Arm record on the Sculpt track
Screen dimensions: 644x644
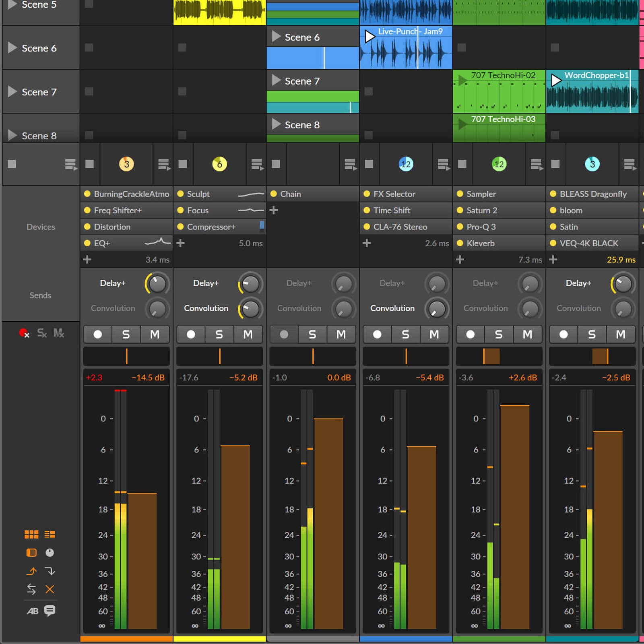(191, 334)
